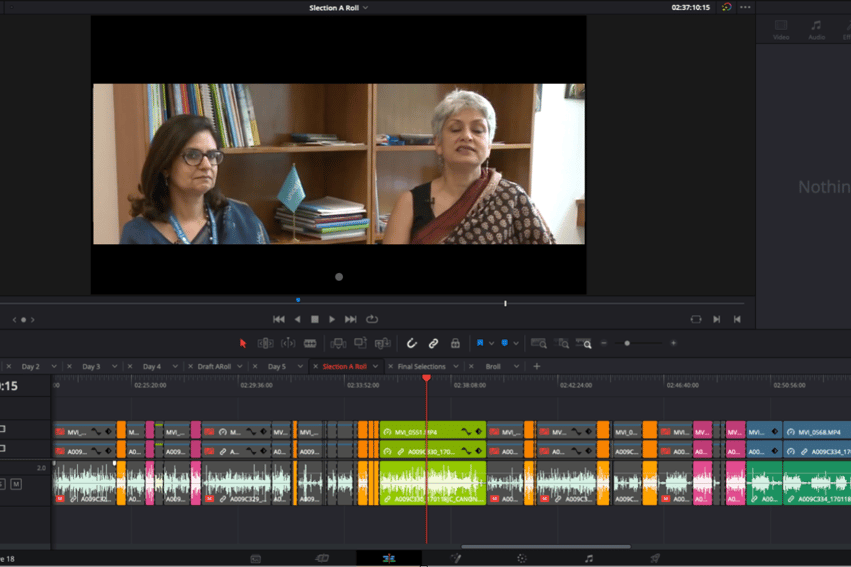Screen dimensions: 851x567
Task: Open dropdown arrow on Draft ARoll tab
Action: tap(239, 367)
